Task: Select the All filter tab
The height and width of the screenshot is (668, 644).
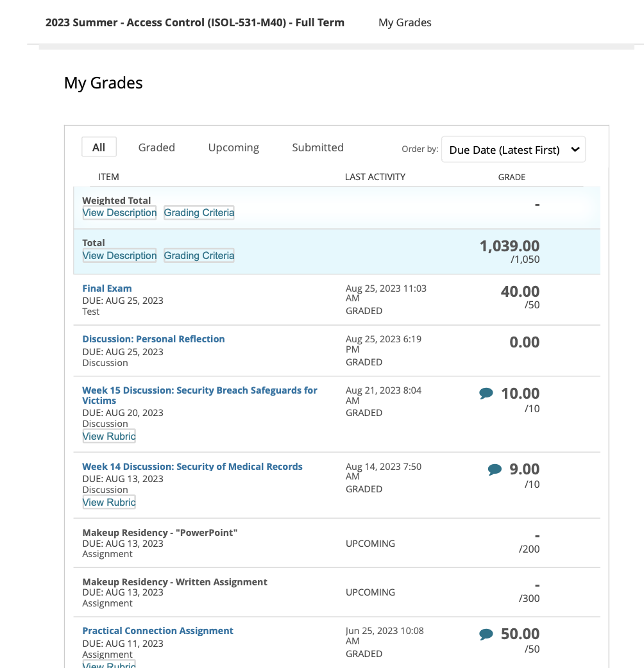Action: click(x=99, y=147)
